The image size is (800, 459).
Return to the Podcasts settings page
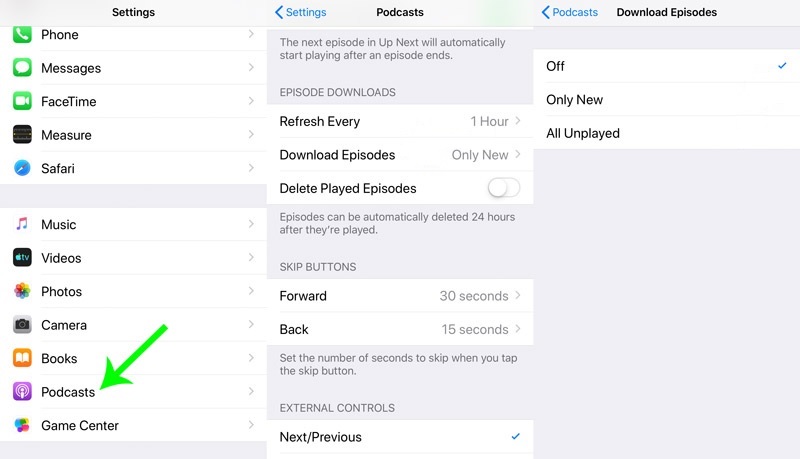click(570, 12)
